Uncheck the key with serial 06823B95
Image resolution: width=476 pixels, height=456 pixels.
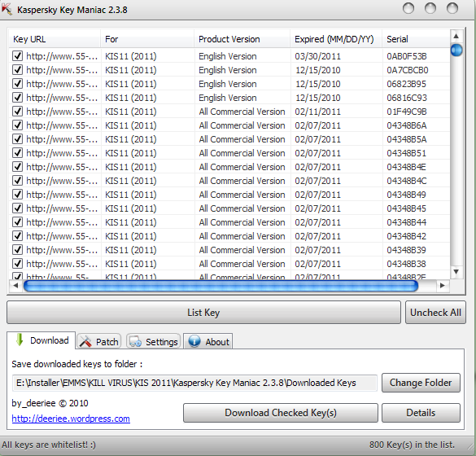[x=18, y=84]
